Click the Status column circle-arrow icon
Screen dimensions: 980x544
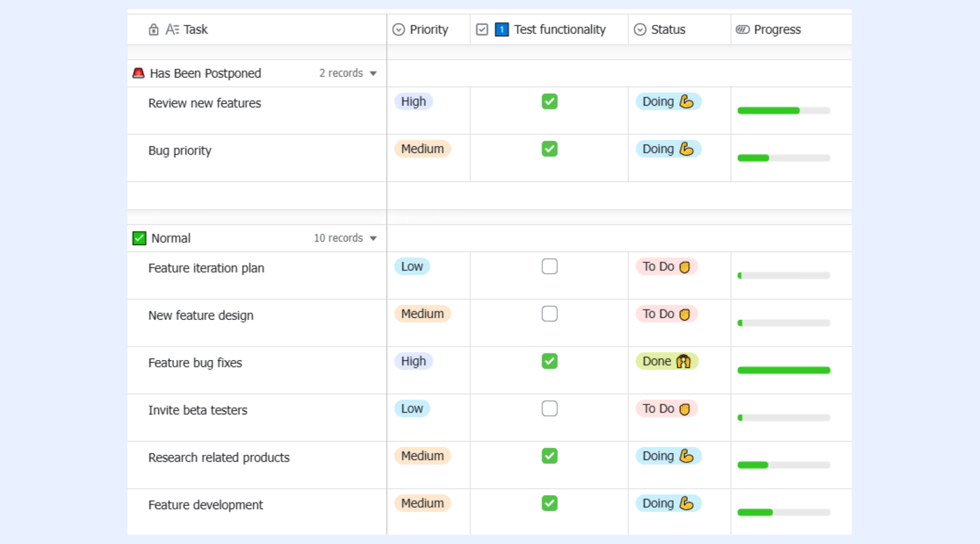tap(640, 29)
